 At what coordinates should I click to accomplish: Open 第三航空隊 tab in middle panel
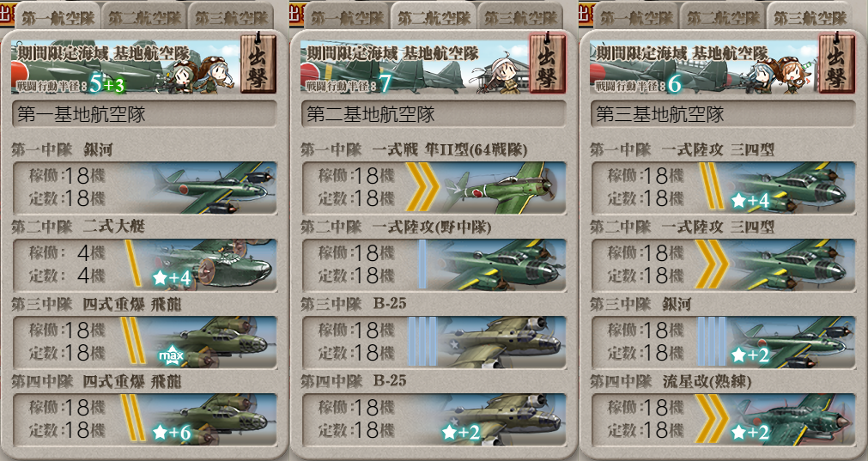521,16
